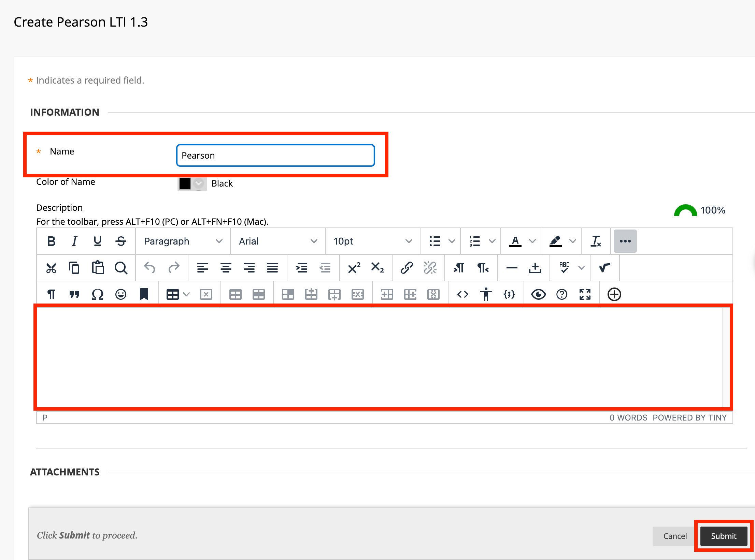Apply highlight color with marker icon

556,241
